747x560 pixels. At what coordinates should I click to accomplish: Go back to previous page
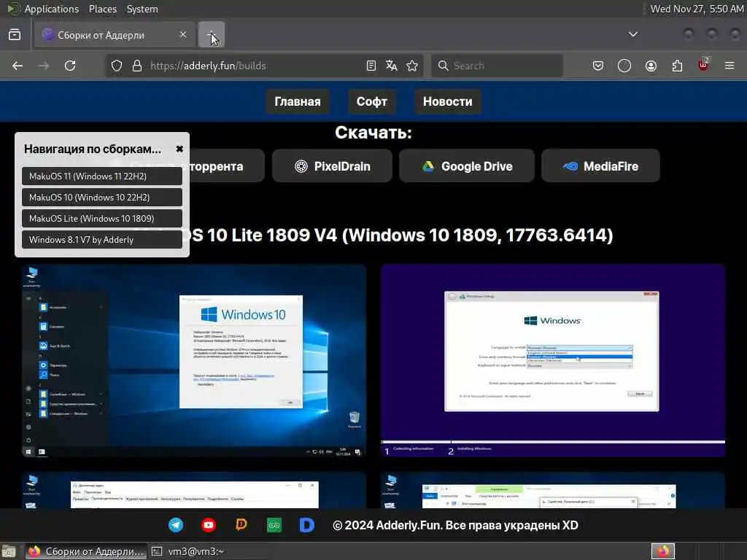pos(18,66)
